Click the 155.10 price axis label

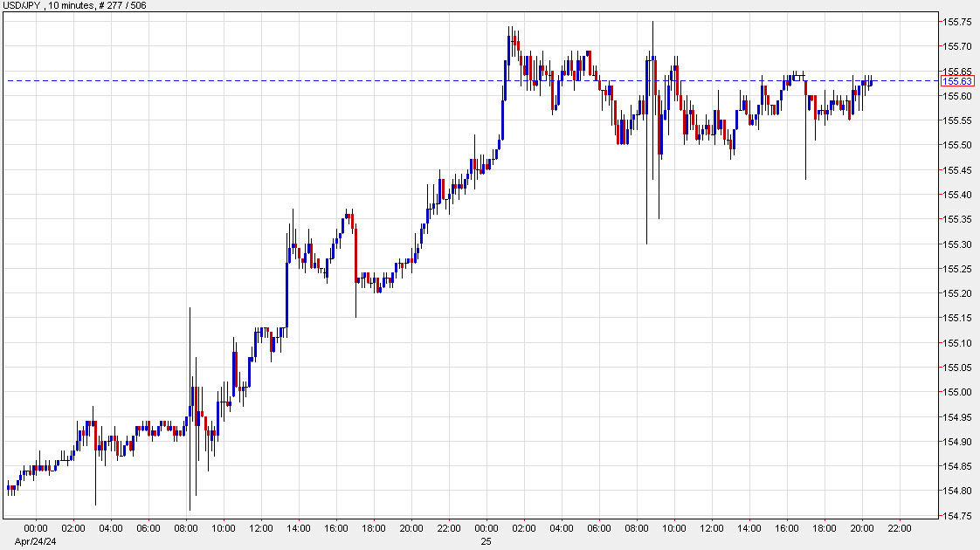[957, 343]
